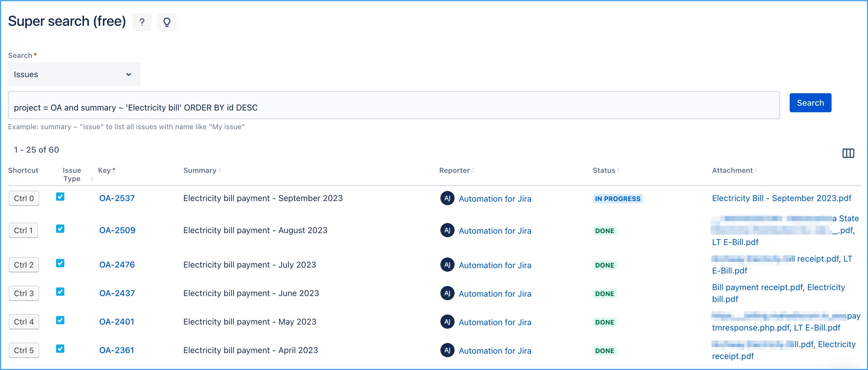Sort by the Summary column header
The image size is (868, 370).
click(202, 170)
